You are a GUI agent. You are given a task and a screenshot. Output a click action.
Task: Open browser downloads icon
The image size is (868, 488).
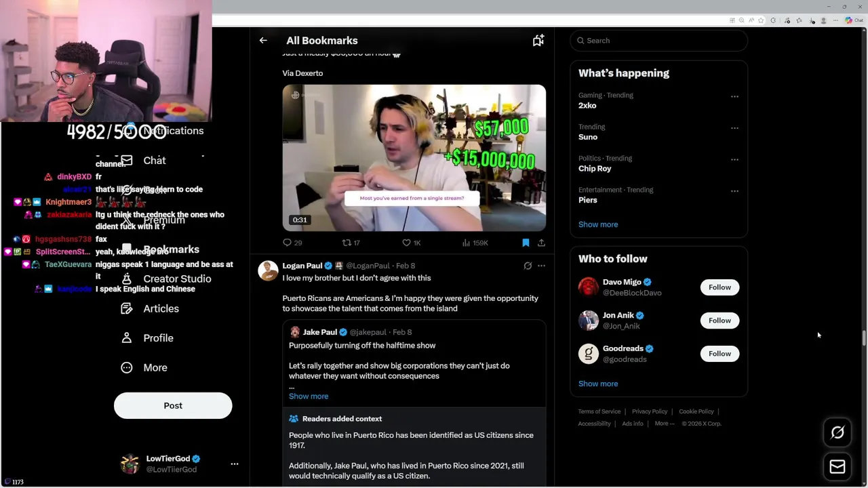coord(812,20)
